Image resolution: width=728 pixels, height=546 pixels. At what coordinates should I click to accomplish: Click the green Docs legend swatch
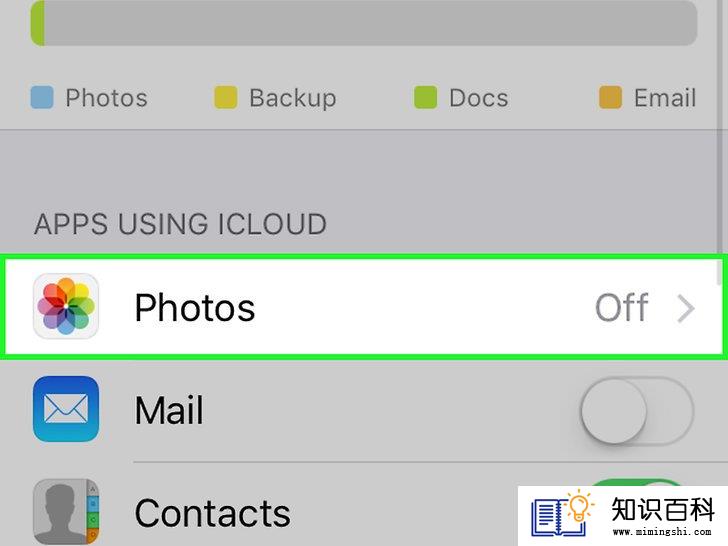tap(425, 97)
